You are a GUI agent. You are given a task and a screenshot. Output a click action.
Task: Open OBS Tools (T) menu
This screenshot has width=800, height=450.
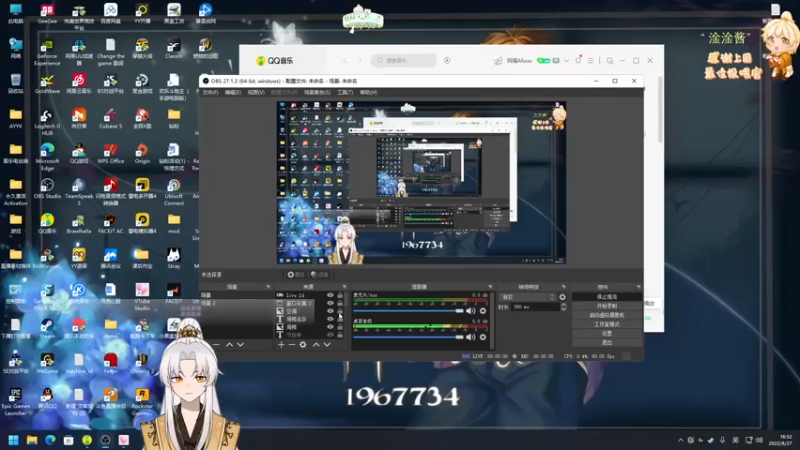344,92
